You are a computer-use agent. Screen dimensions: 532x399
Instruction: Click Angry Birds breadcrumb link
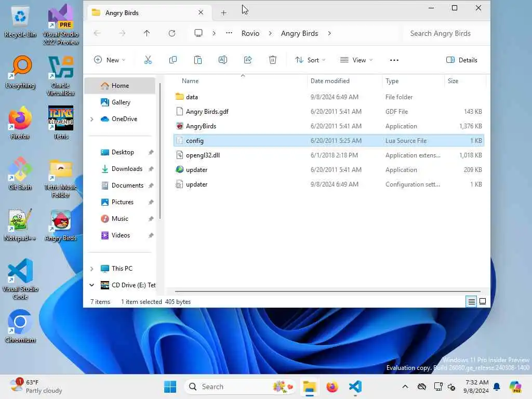pos(300,33)
